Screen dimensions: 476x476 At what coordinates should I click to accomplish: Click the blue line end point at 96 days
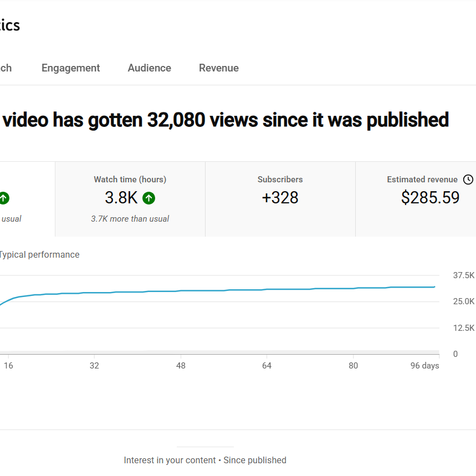click(434, 286)
